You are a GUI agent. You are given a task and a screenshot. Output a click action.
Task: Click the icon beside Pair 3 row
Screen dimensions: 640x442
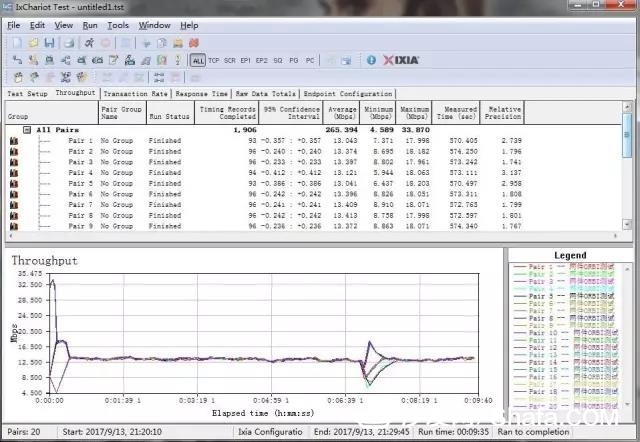(x=14, y=162)
